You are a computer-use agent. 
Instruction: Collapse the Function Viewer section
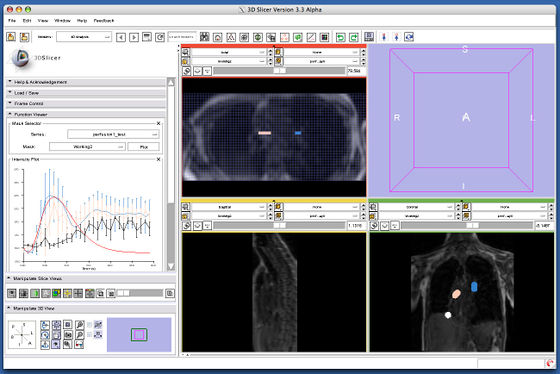[86, 114]
